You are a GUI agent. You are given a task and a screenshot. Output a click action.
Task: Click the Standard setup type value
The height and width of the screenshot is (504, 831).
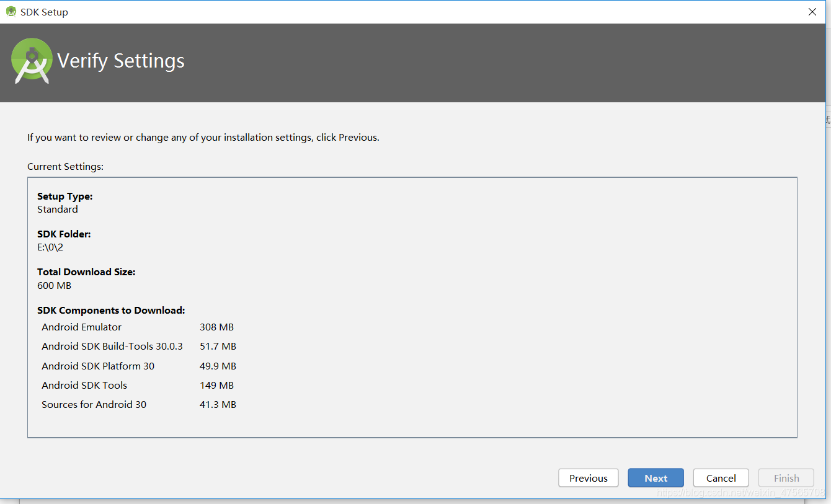[58, 210]
